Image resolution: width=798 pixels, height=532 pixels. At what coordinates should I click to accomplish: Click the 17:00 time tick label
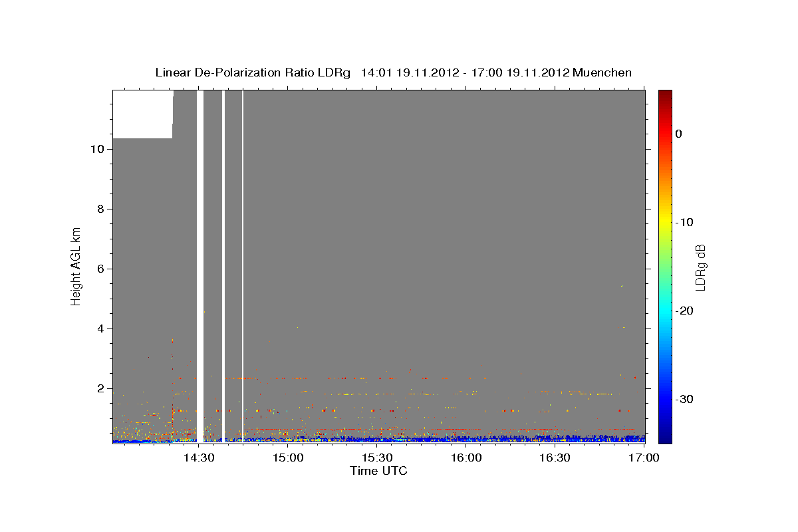point(644,458)
